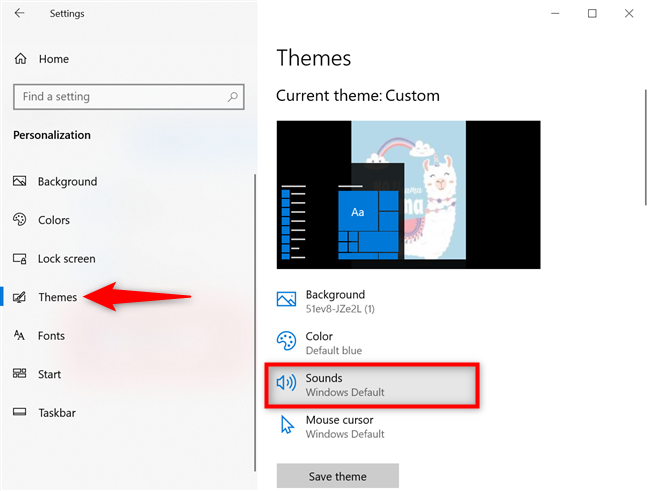Open Taskbar settings page
The image size is (648, 491).
pos(57,413)
